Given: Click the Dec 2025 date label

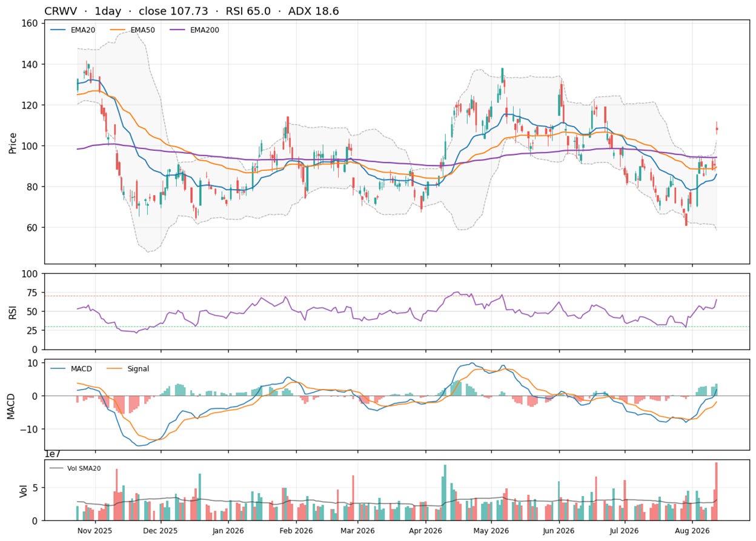Looking at the screenshot, I should point(161,530).
